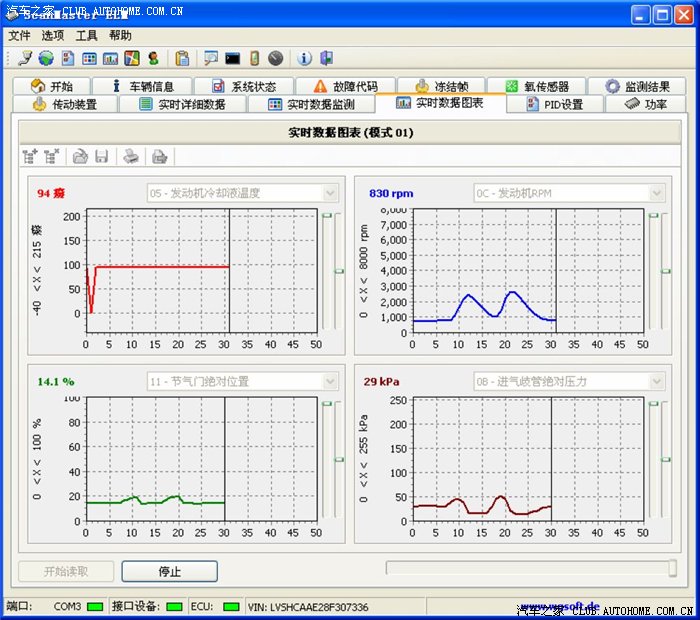
Task: Click the dark gauge dial toolbar icon
Action: tap(275, 58)
